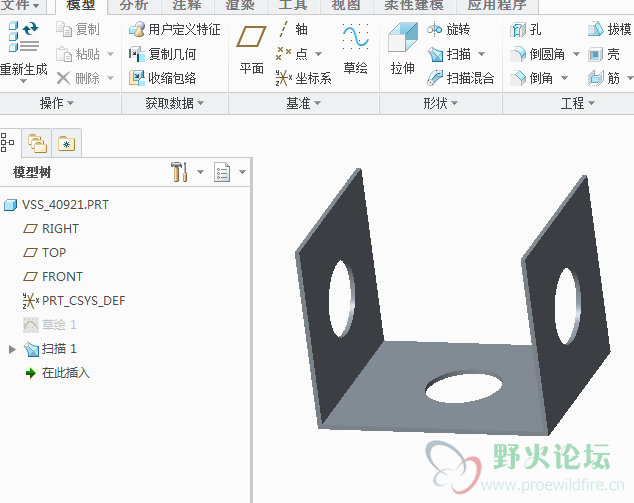Open the File (文件) menu
Image resolution: width=634 pixels, height=503 pixels.
(x=20, y=5)
